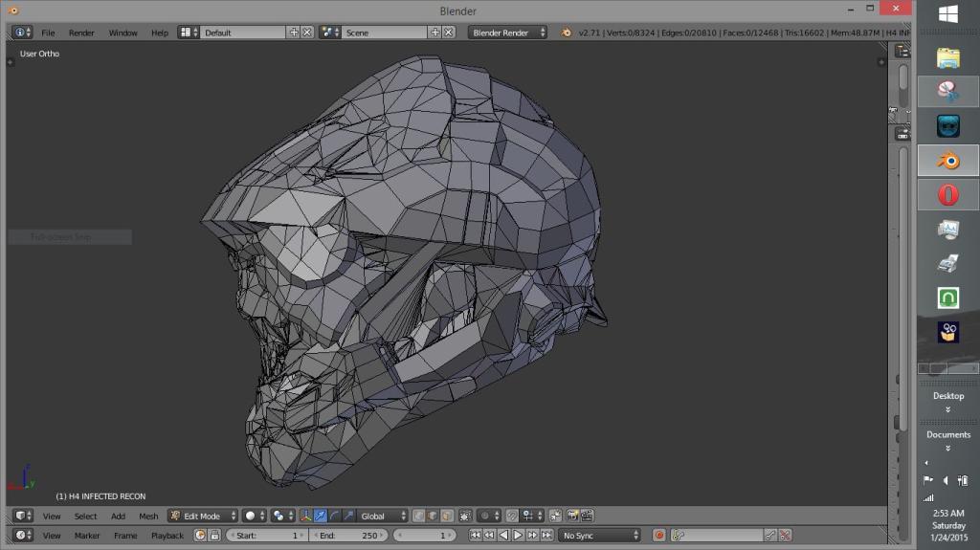Jump to the next keyframe
The width and height of the screenshot is (980, 550).
(x=532, y=535)
